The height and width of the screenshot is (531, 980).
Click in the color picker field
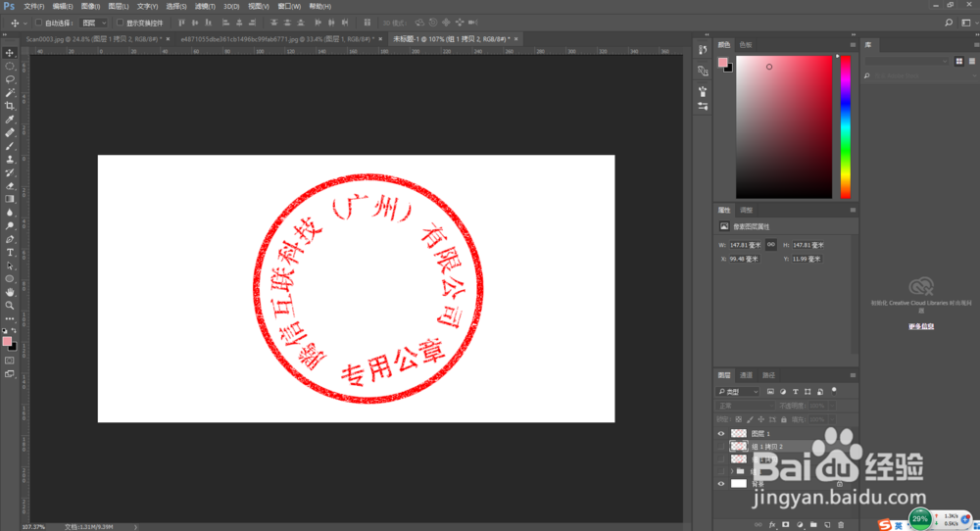(784, 126)
